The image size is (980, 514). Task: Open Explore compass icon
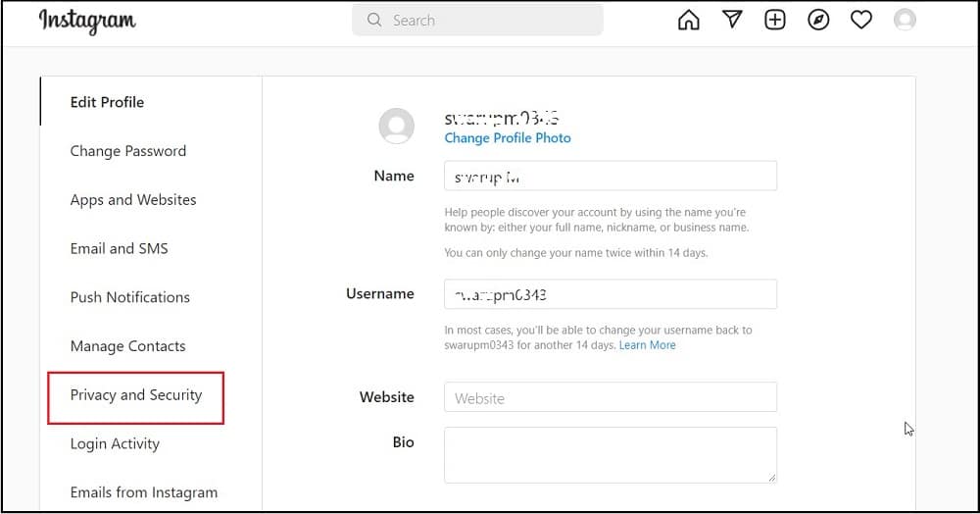click(818, 20)
